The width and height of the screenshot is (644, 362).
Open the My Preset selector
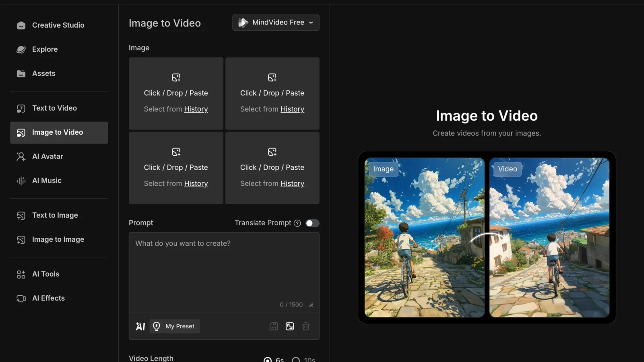tap(175, 326)
